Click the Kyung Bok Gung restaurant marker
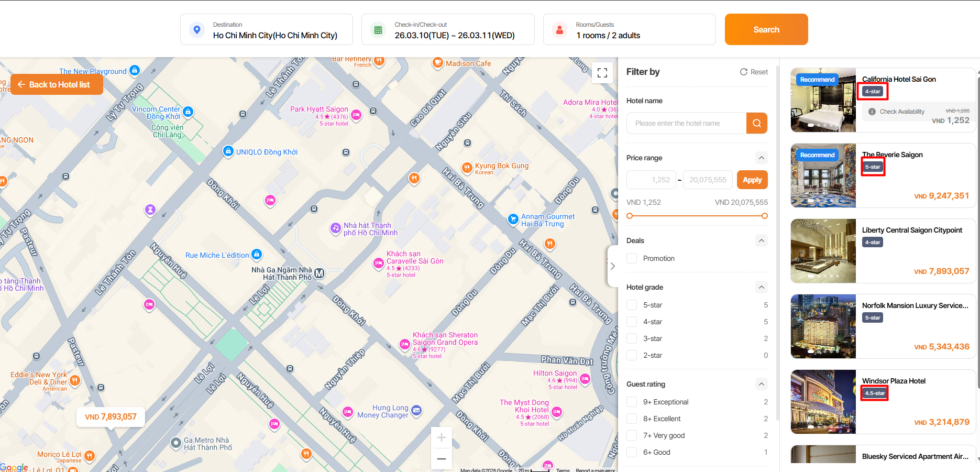This screenshot has width=980, height=472. click(467, 168)
